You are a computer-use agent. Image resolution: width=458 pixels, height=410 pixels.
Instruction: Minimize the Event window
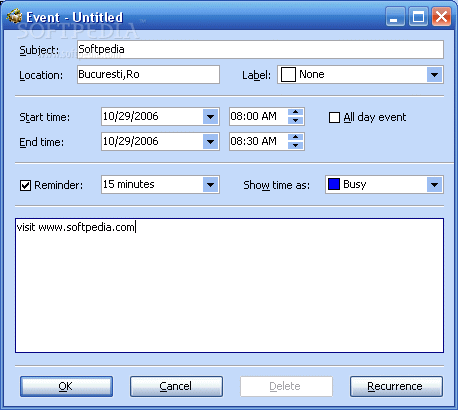click(395, 16)
